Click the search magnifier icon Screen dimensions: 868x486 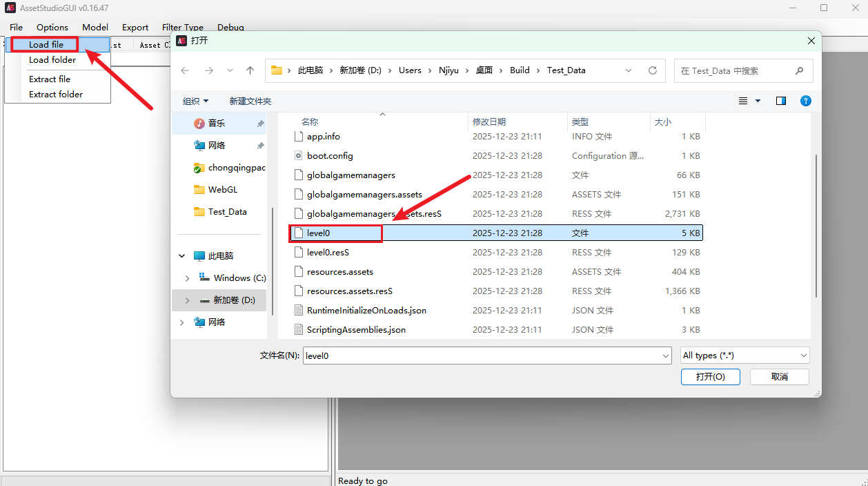(x=799, y=70)
